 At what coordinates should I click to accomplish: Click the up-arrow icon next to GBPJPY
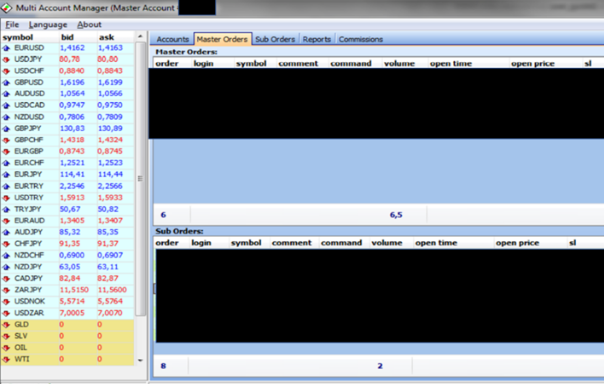[x=6, y=129]
